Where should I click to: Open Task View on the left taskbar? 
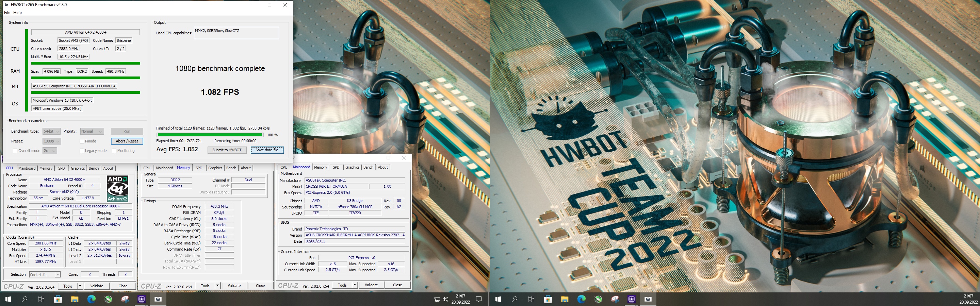point(41,299)
